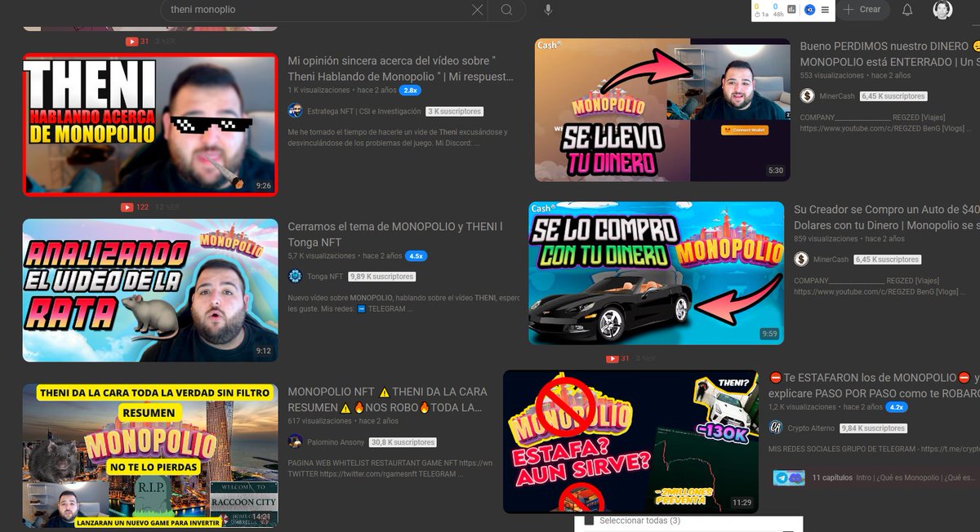This screenshot has height=532, width=980.
Task: Open Monopolio Estafa? Aun sirve? thumbnail
Action: tap(630, 441)
